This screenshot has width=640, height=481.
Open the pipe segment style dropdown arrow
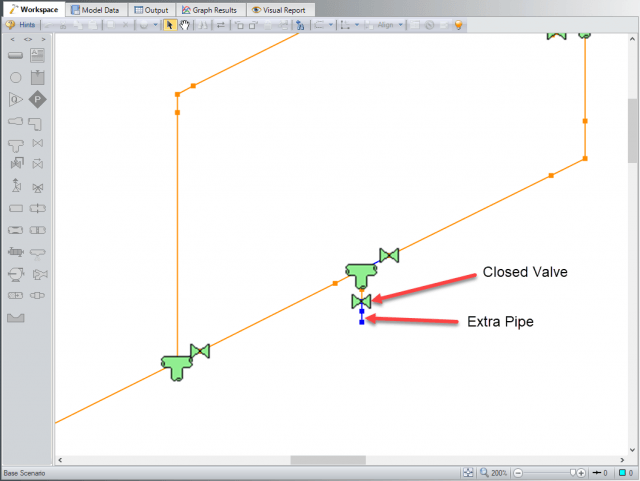coord(331,25)
